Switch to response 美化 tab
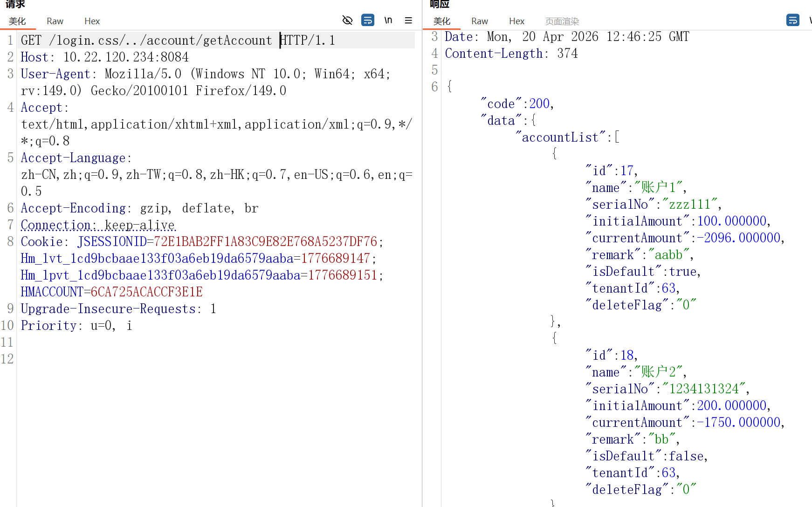812x507 pixels. click(442, 21)
